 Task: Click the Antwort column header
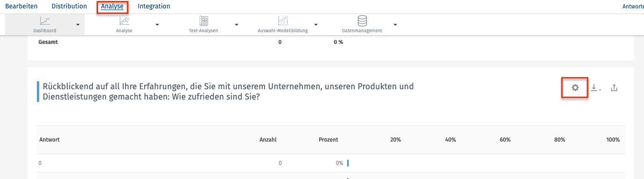[49, 140]
